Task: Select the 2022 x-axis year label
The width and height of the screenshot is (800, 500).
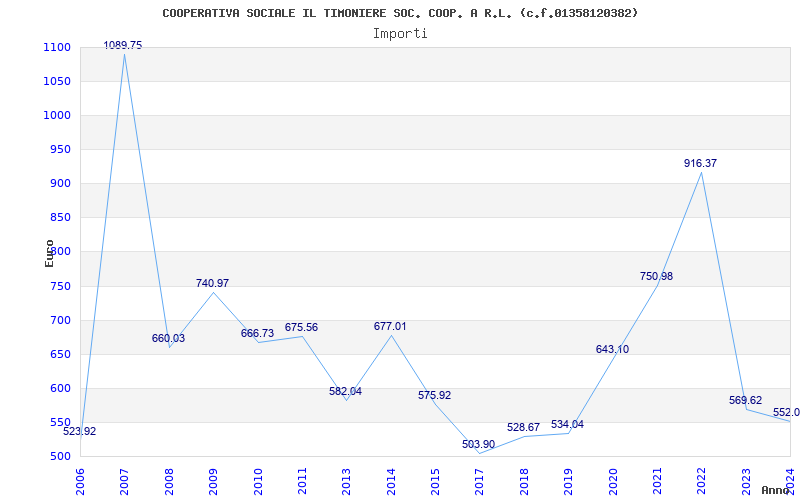Action: point(702,482)
